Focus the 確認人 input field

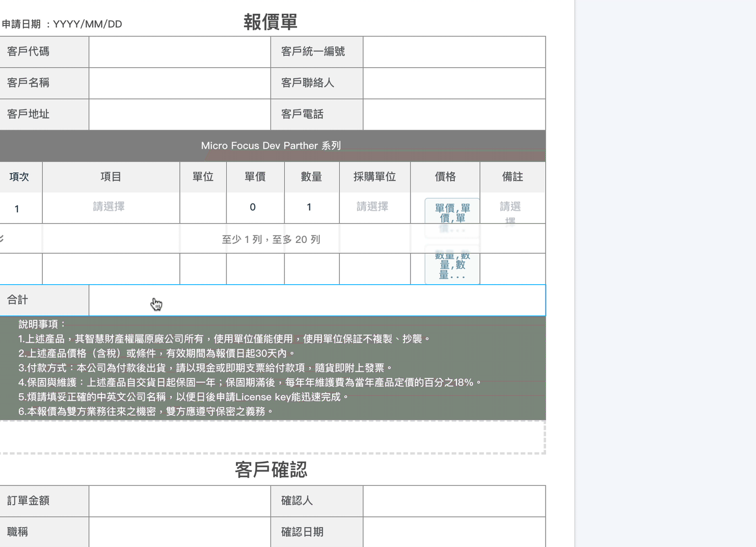(453, 501)
